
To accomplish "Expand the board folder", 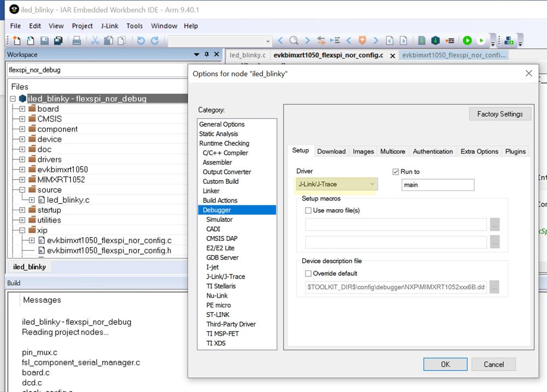I will point(22,109).
